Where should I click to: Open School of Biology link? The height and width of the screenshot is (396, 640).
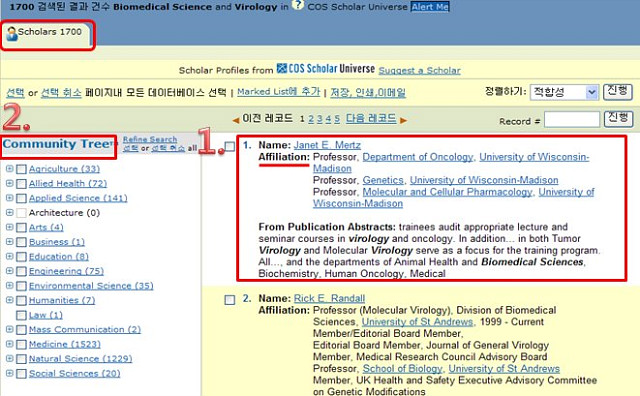point(402,368)
